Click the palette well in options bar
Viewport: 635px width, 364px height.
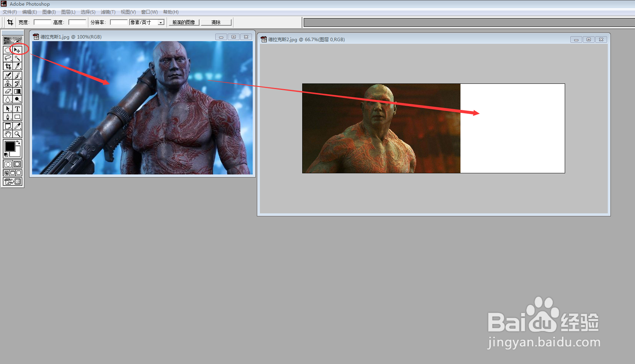pos(469,23)
